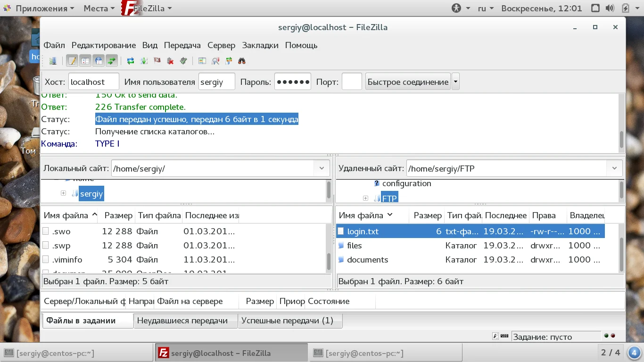644x362 pixels.
Task: Switch to the Неудавшиеся передачи tab
Action: click(x=185, y=321)
